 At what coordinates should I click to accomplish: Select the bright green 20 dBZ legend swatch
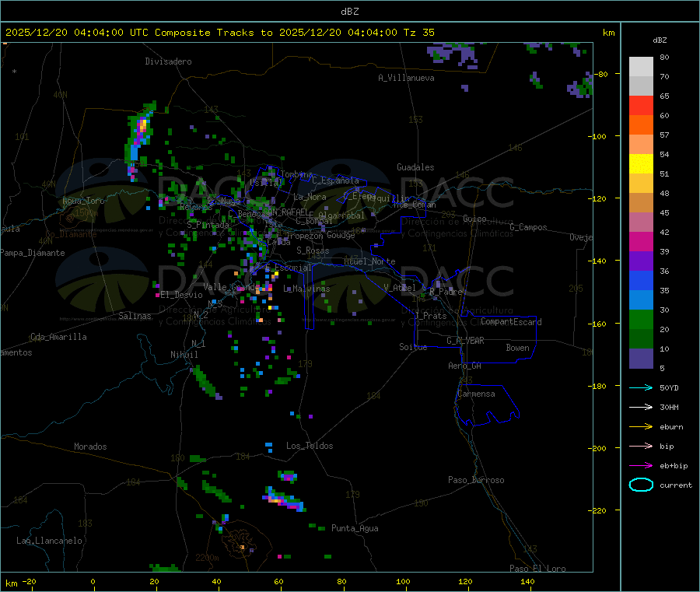pos(641,319)
